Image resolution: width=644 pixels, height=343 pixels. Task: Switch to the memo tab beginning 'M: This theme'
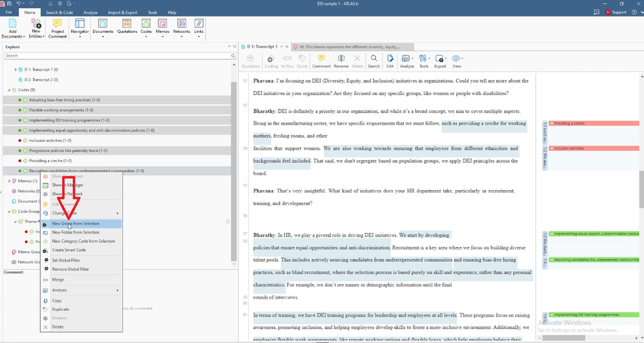pyautogui.click(x=353, y=47)
